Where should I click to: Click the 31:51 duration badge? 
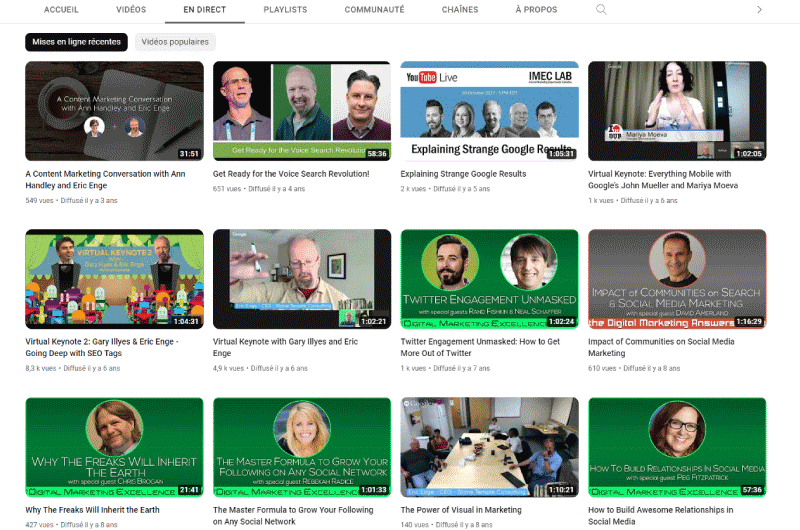[189, 154]
